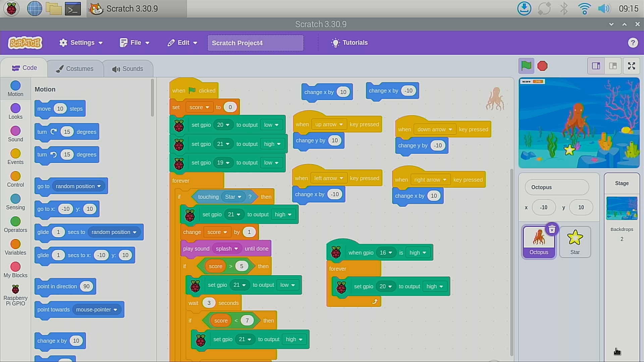Select the Motion block category
The height and width of the screenshot is (362, 644).
pos(15,89)
